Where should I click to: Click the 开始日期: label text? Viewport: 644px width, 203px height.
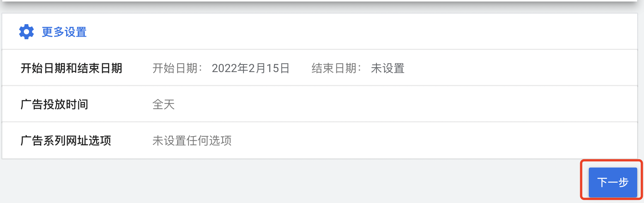(x=178, y=68)
